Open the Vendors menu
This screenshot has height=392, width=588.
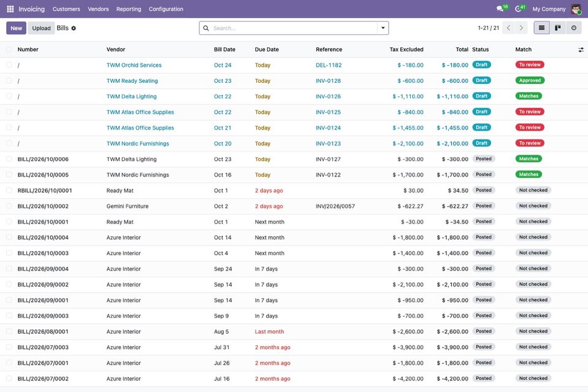coord(98,9)
